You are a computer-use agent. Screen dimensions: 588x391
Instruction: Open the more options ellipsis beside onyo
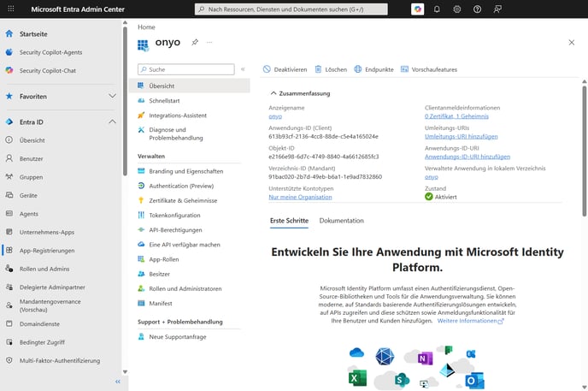tap(209, 42)
